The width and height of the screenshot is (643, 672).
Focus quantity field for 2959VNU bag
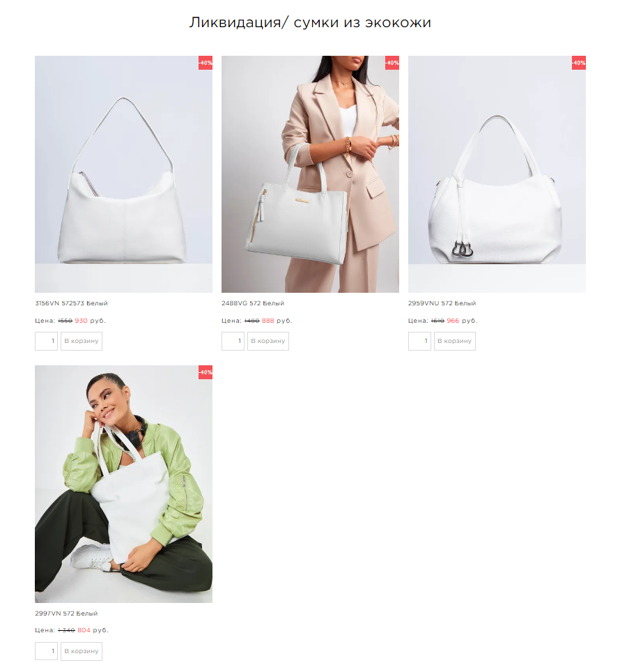tap(419, 341)
